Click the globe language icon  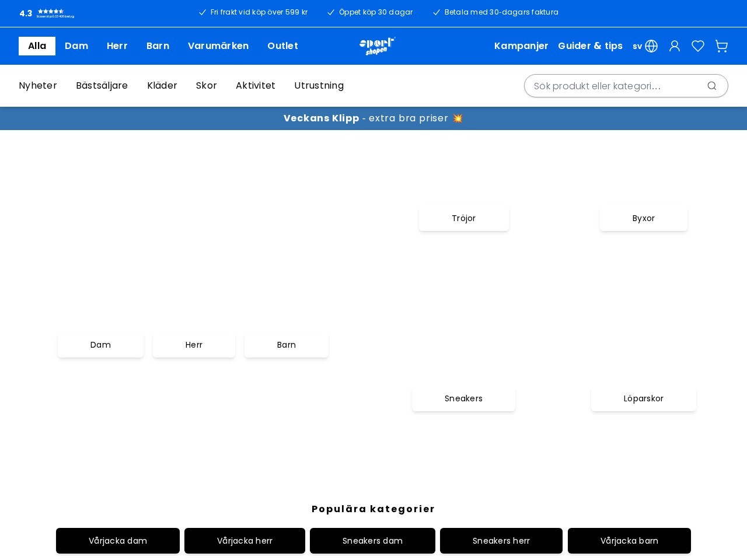click(651, 46)
